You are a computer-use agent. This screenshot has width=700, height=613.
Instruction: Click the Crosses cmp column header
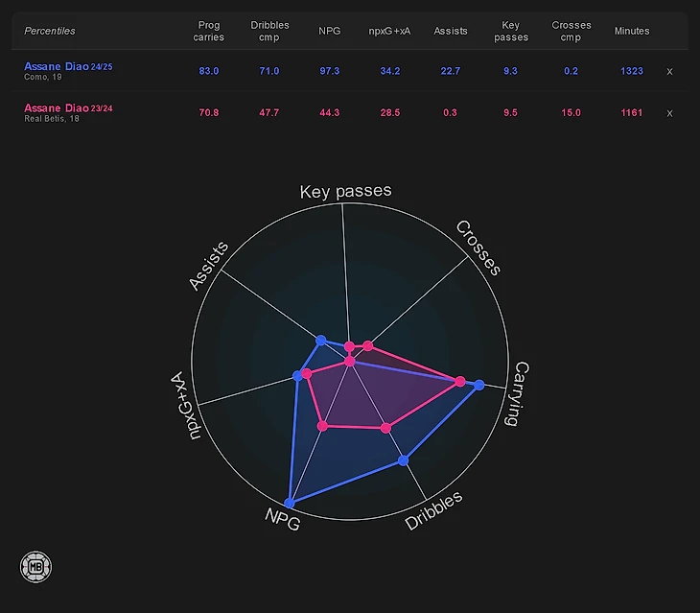(571, 32)
